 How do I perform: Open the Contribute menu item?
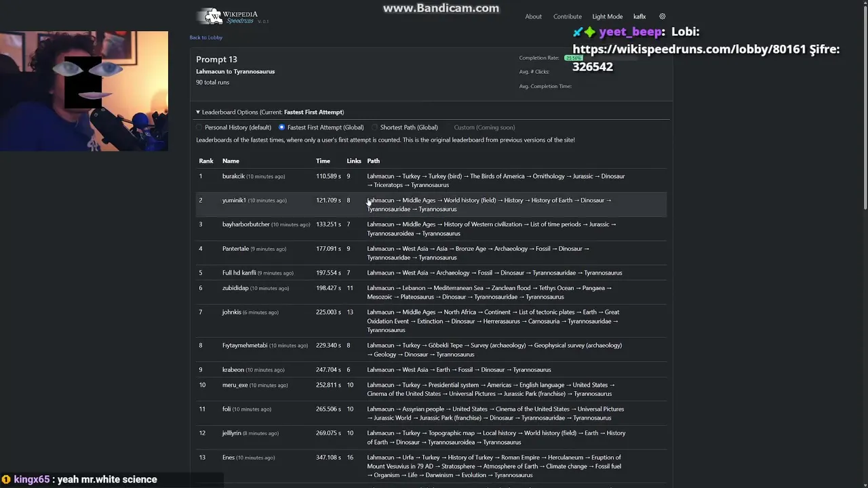point(567,16)
